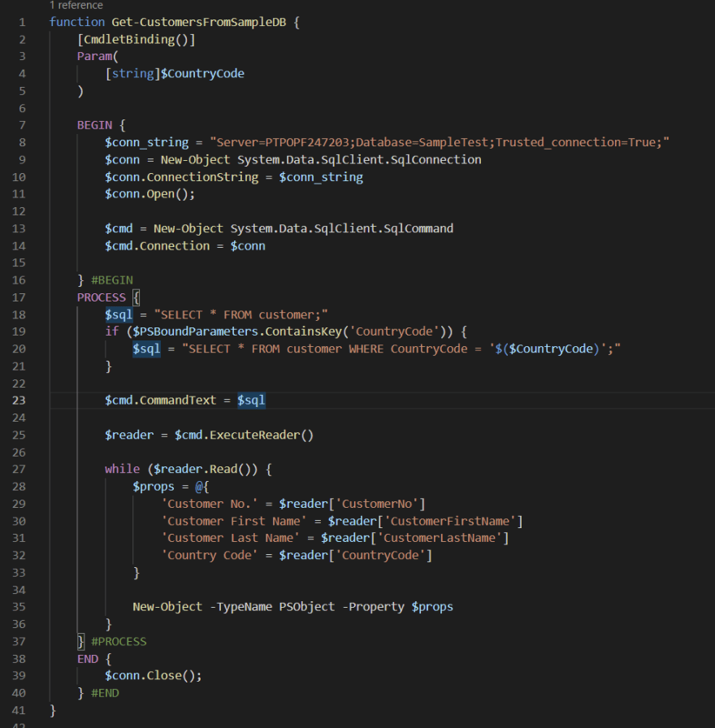Click the "function" keyword on line 1

tap(77, 22)
